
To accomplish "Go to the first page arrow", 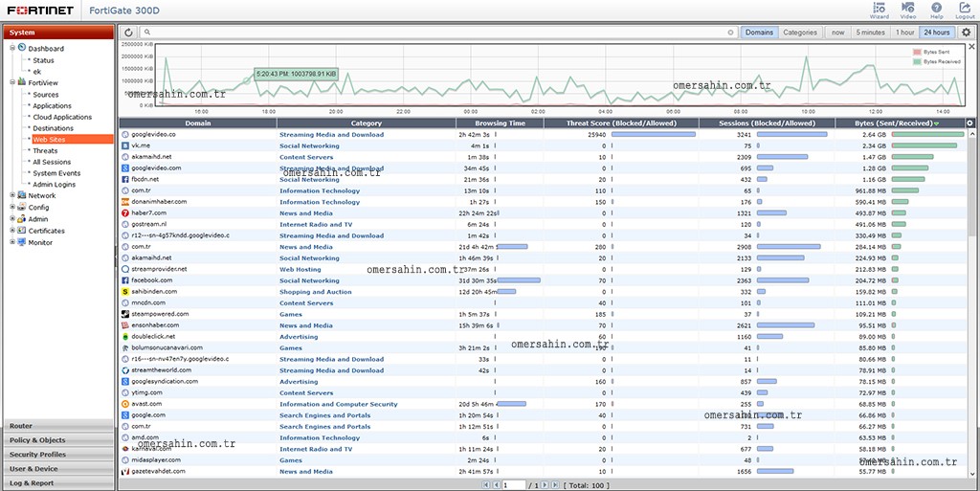I will (486, 484).
